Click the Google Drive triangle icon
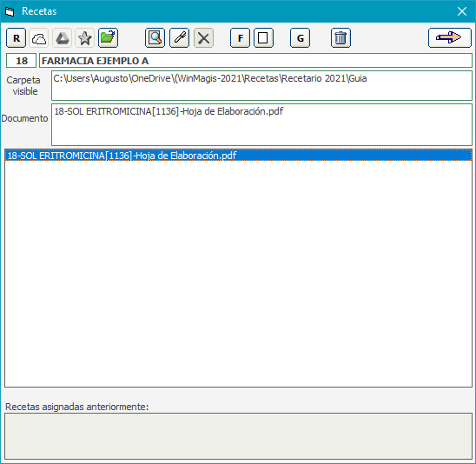 tap(62, 38)
